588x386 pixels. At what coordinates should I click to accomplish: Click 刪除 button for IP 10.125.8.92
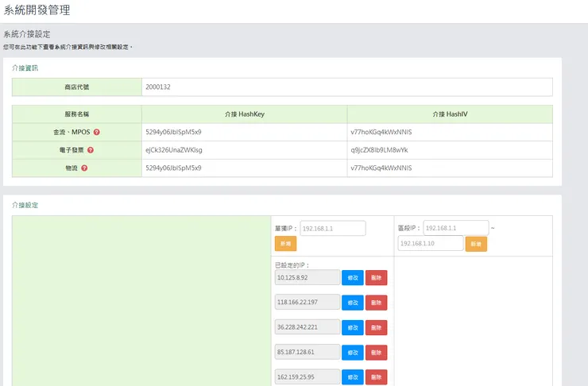(376, 278)
